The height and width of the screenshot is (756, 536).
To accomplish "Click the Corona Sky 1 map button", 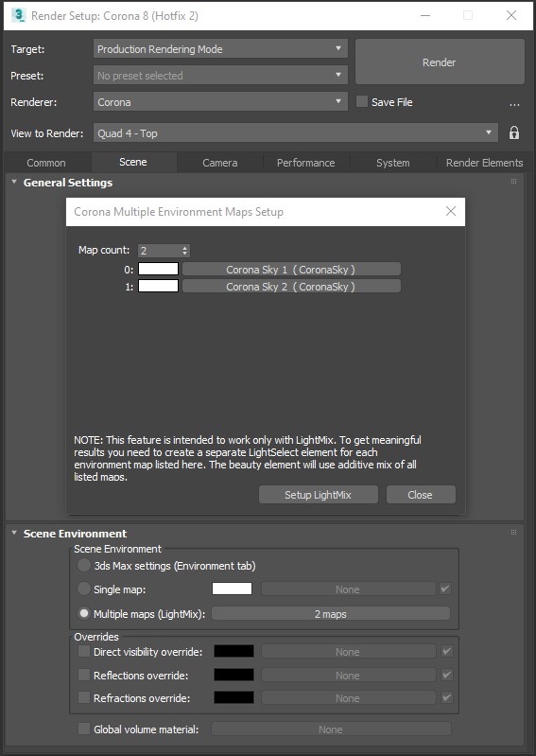I will 291,269.
